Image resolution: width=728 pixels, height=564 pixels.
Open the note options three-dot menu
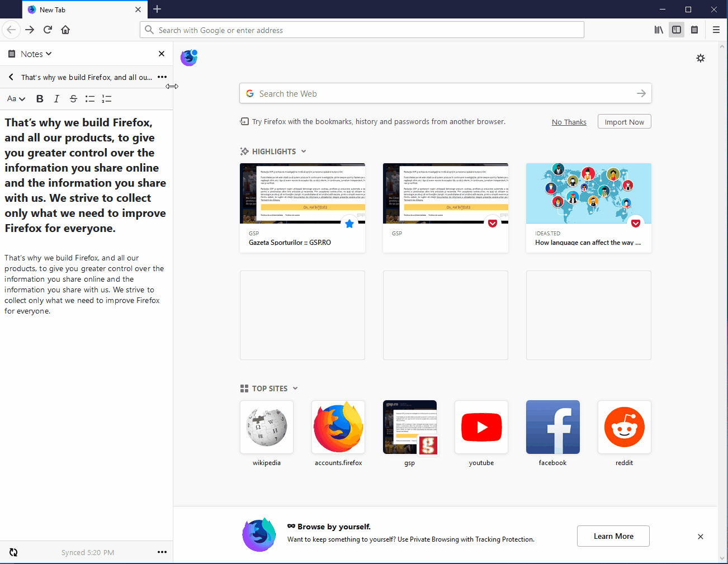coord(162,77)
